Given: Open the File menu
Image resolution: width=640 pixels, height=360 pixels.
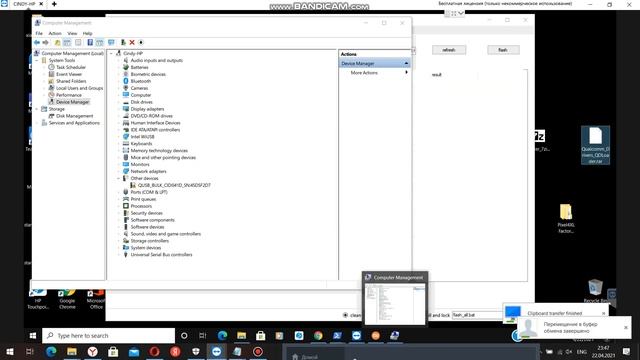Looking at the screenshot, I should [x=39, y=33].
